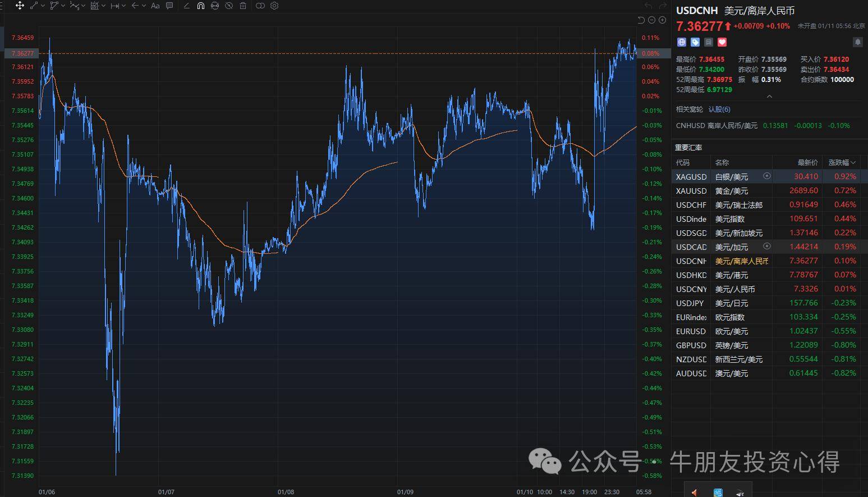
Task: Toggle the magnet snap mode
Action: [x=201, y=6]
